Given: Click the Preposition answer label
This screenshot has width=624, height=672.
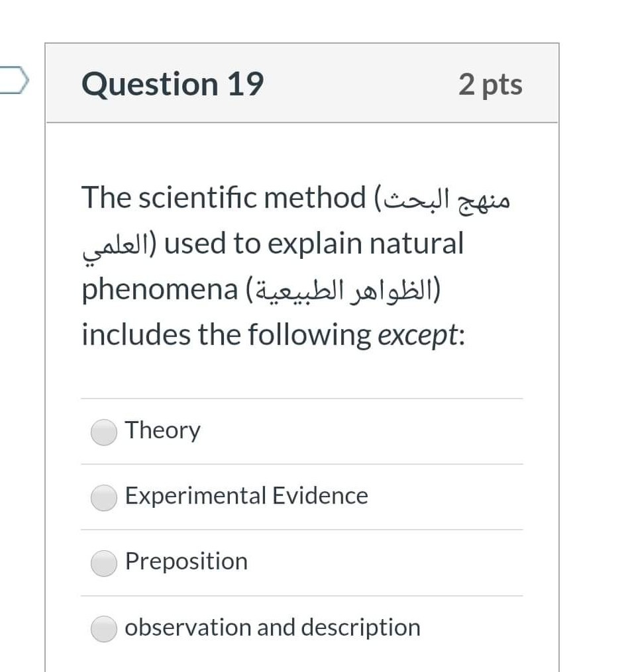Looking at the screenshot, I should (x=185, y=562).
